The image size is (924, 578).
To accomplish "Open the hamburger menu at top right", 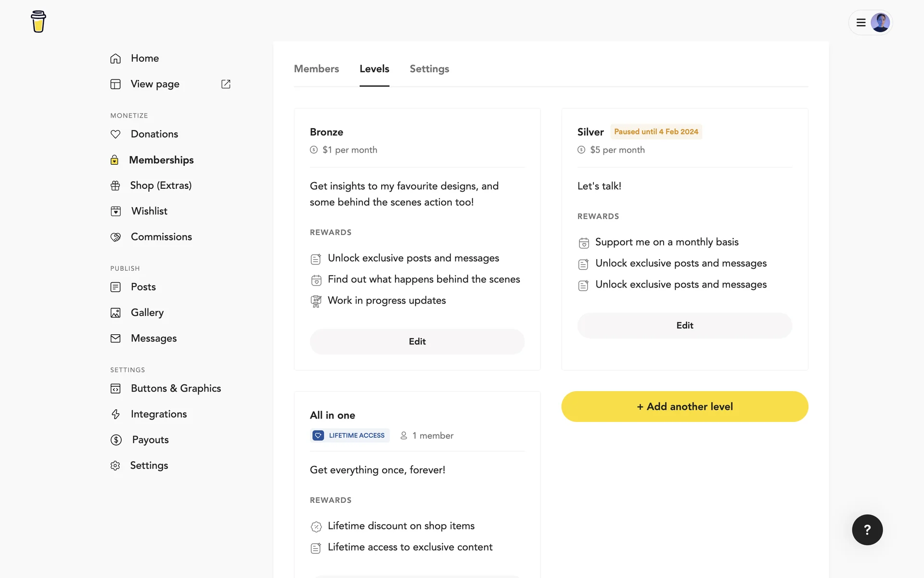I will pyautogui.click(x=861, y=22).
